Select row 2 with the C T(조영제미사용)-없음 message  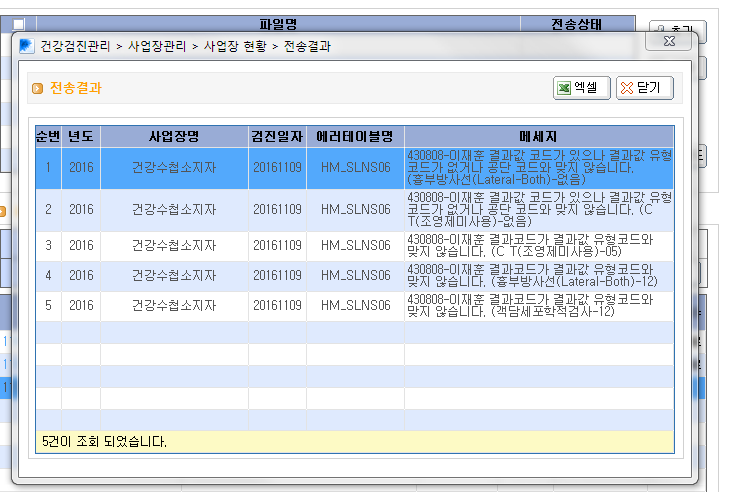point(355,210)
